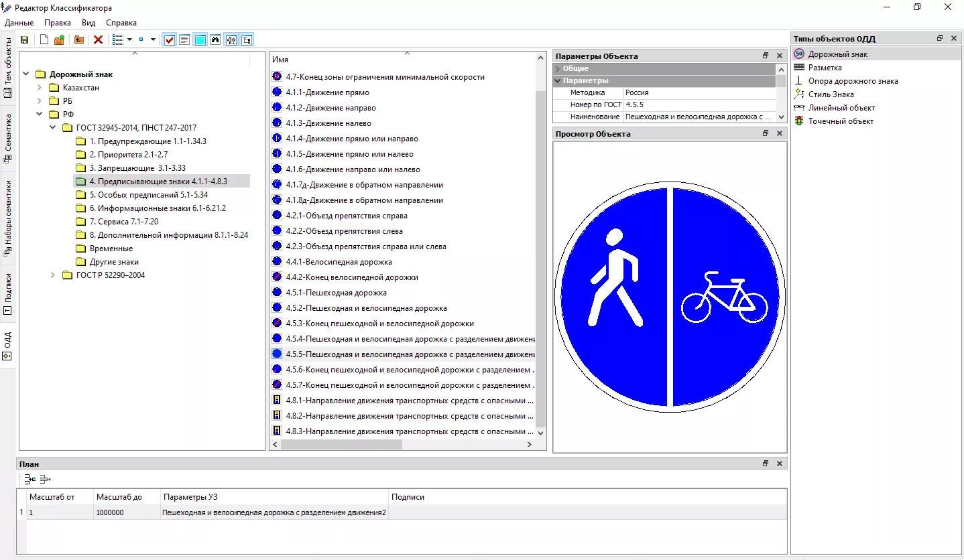Toggle the text list panel button
The width and height of the screenshot is (964, 560).
click(184, 40)
